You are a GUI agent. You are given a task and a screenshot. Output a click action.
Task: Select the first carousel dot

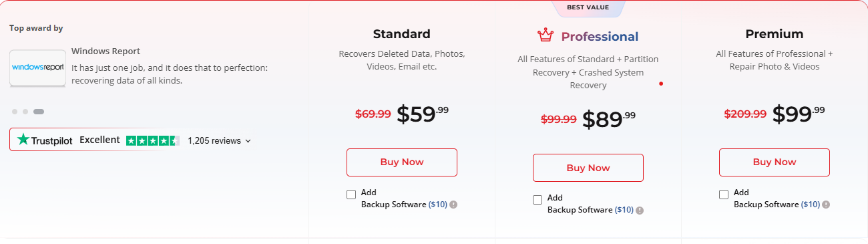point(15,111)
